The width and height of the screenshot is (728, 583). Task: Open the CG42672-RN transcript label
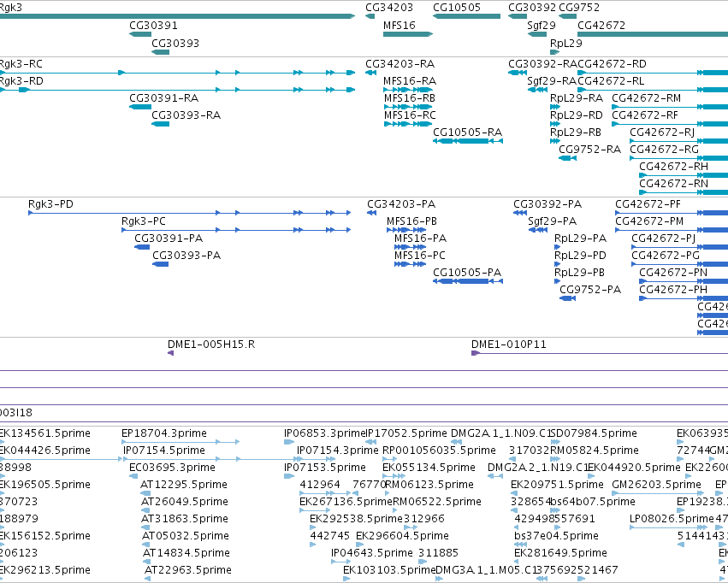click(x=674, y=184)
